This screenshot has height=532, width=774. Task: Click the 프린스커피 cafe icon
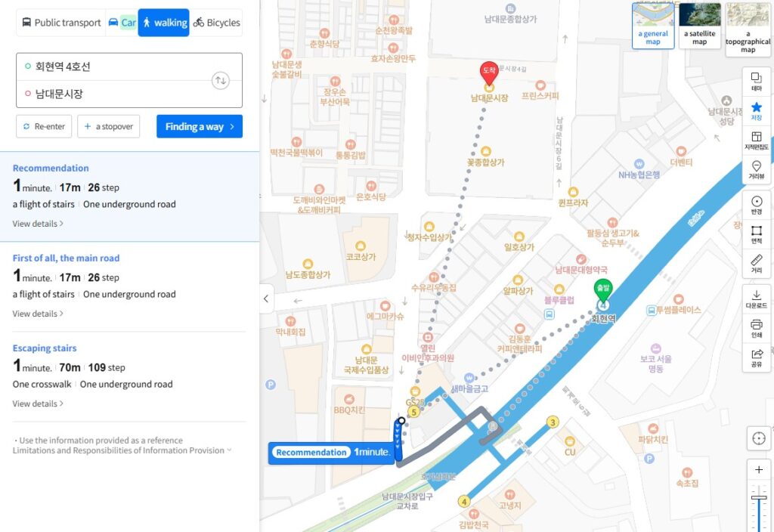point(540,85)
